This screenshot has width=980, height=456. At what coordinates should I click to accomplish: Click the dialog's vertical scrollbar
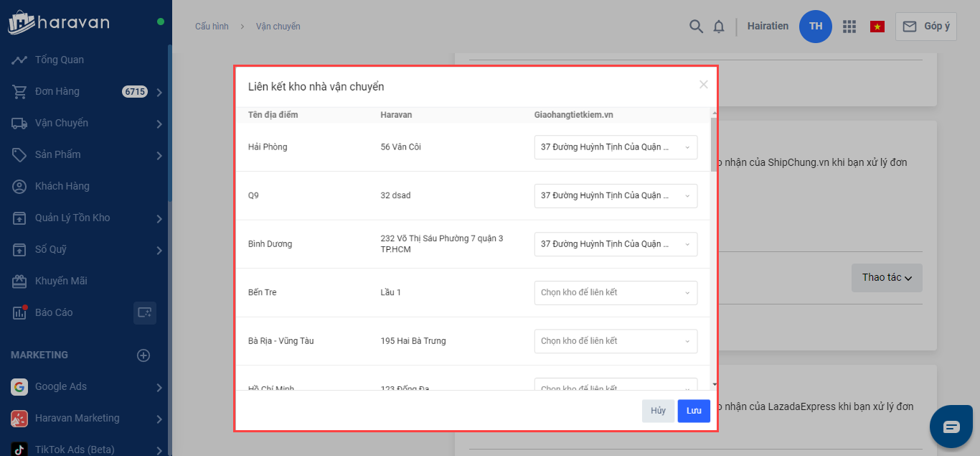pyautogui.click(x=713, y=144)
